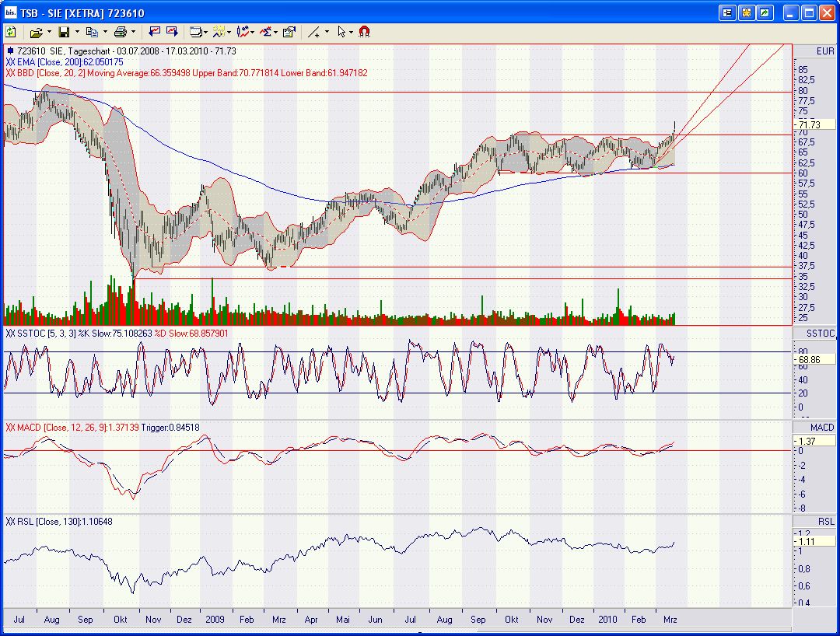The height and width of the screenshot is (636, 840).
Task: Open the dropdown next to the print icon
Action: [134, 32]
